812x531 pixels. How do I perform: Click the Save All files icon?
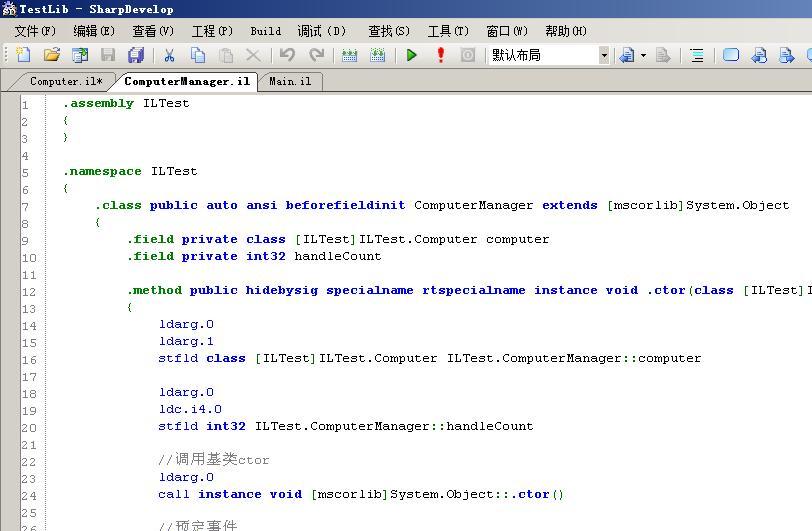coord(136,54)
